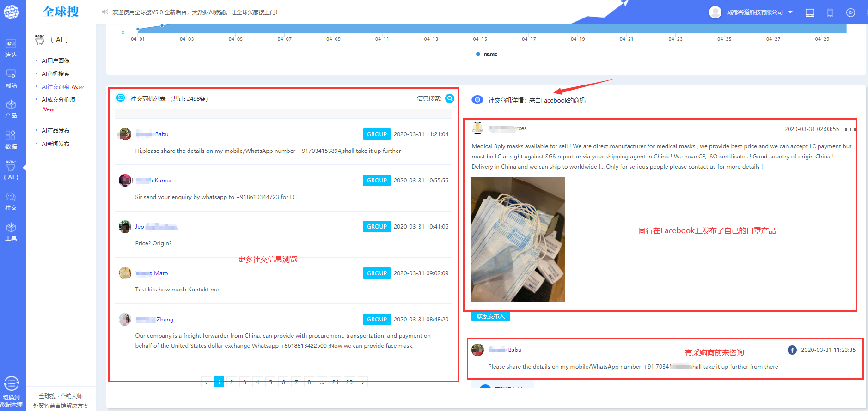This screenshot has width=868, height=411.
Task: Open the 速达 sidebar section
Action: coord(11,48)
